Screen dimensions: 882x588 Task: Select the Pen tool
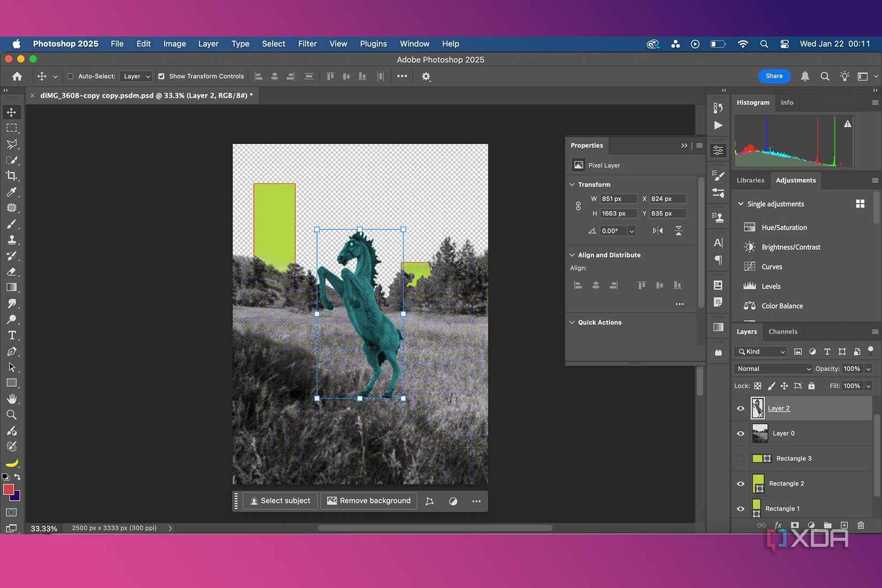[11, 351]
